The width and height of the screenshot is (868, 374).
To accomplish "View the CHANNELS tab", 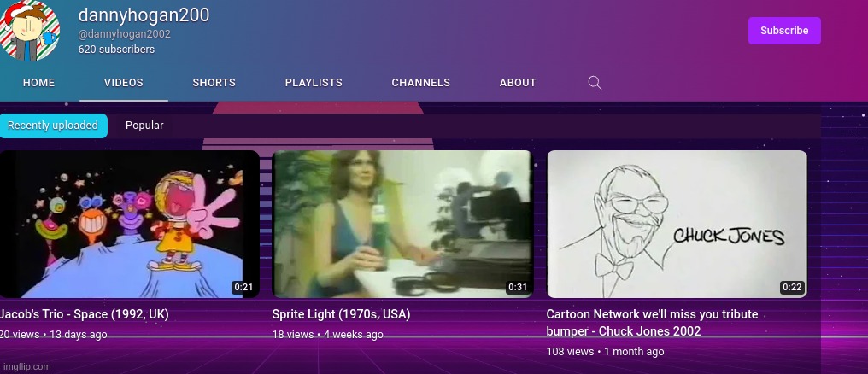I will [420, 83].
